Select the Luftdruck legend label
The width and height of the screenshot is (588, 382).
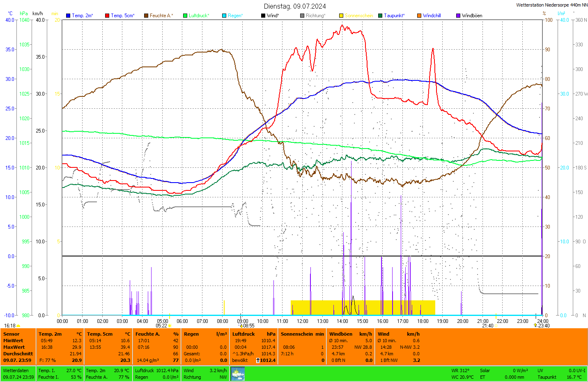click(199, 16)
